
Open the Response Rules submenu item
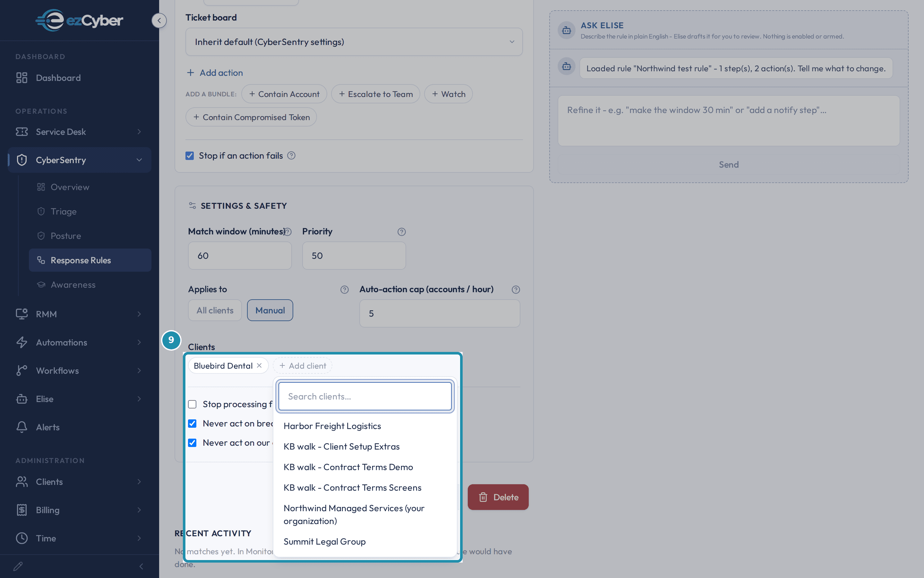90,260
